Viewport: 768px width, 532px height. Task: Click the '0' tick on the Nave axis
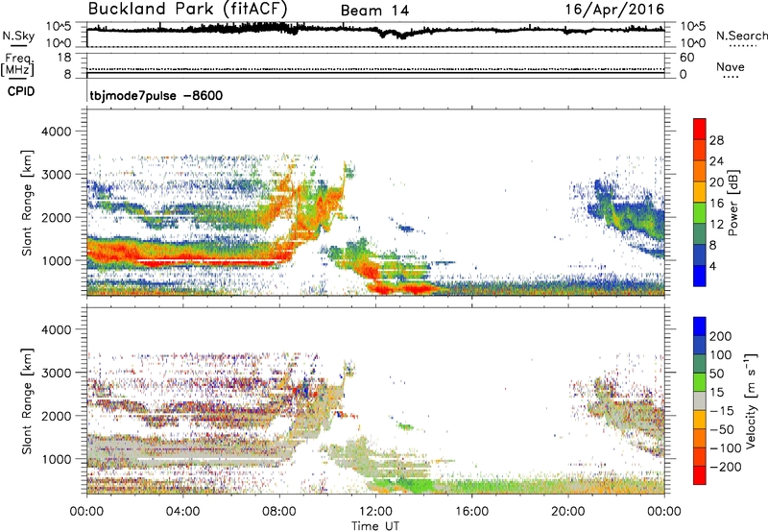(684, 75)
